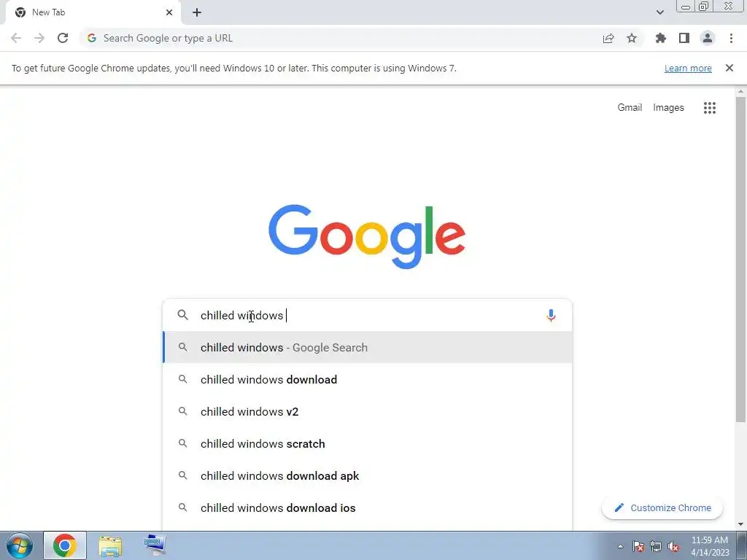Image resolution: width=747 pixels, height=560 pixels.
Task: Open the Chrome profile avatar
Action: point(708,38)
